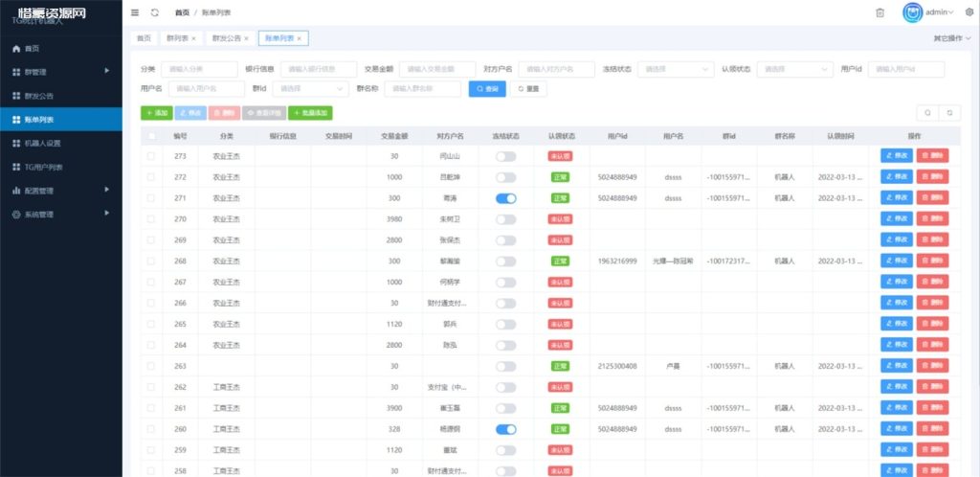Close the 账单列表 tab with its x
The width and height of the screenshot is (980, 477).
[x=300, y=38]
